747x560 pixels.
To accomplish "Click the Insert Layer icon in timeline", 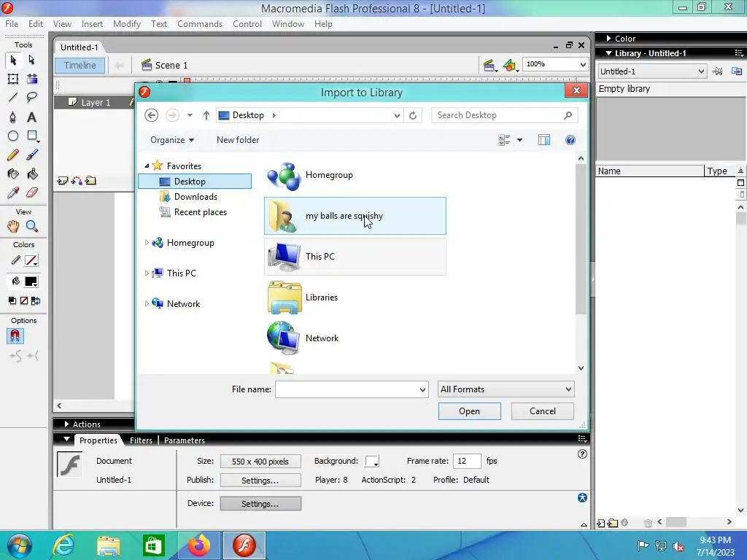I will 63,181.
